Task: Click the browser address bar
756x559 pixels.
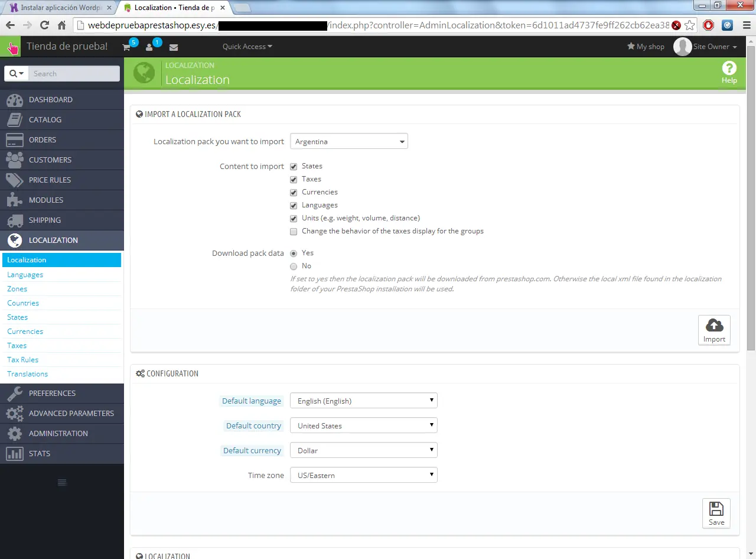Action: pyautogui.click(x=379, y=25)
